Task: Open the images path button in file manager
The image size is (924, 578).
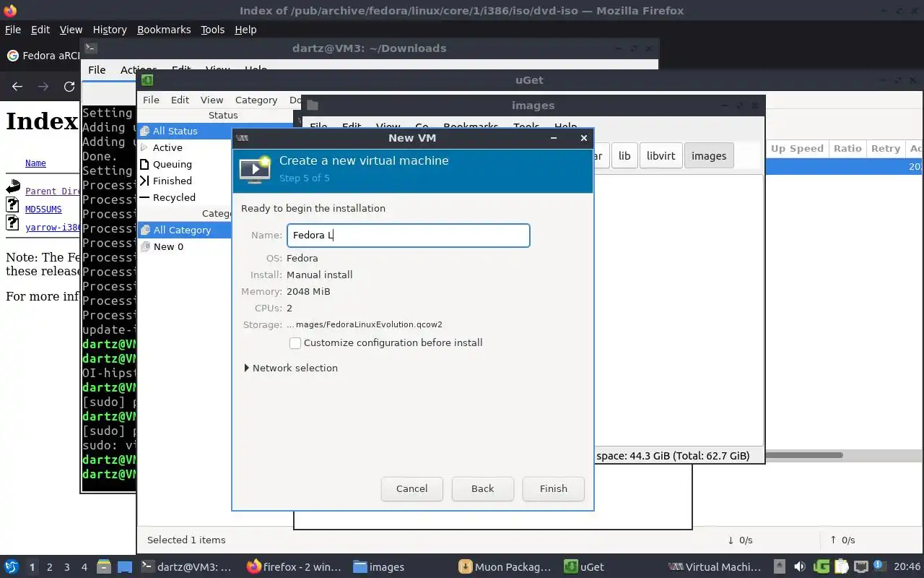Action: (709, 156)
